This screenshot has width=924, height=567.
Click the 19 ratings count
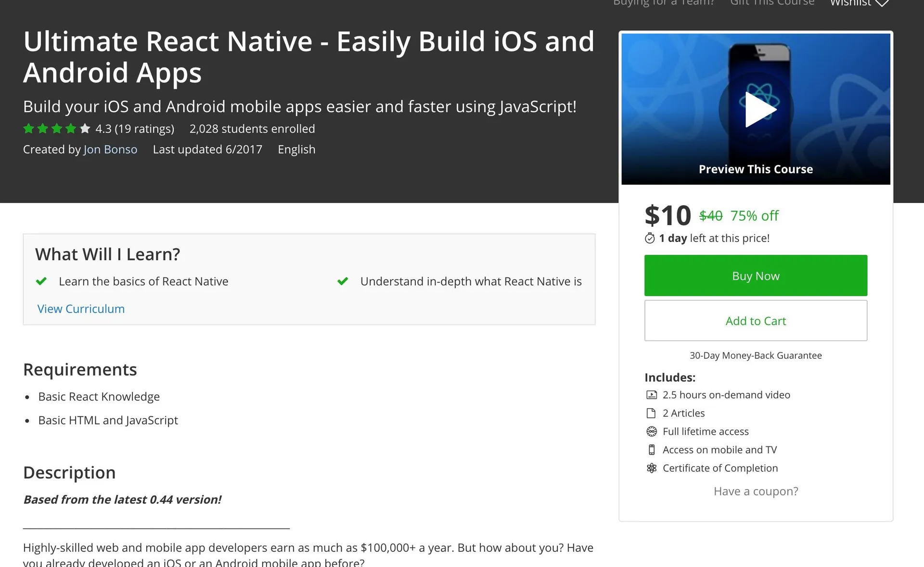point(144,129)
